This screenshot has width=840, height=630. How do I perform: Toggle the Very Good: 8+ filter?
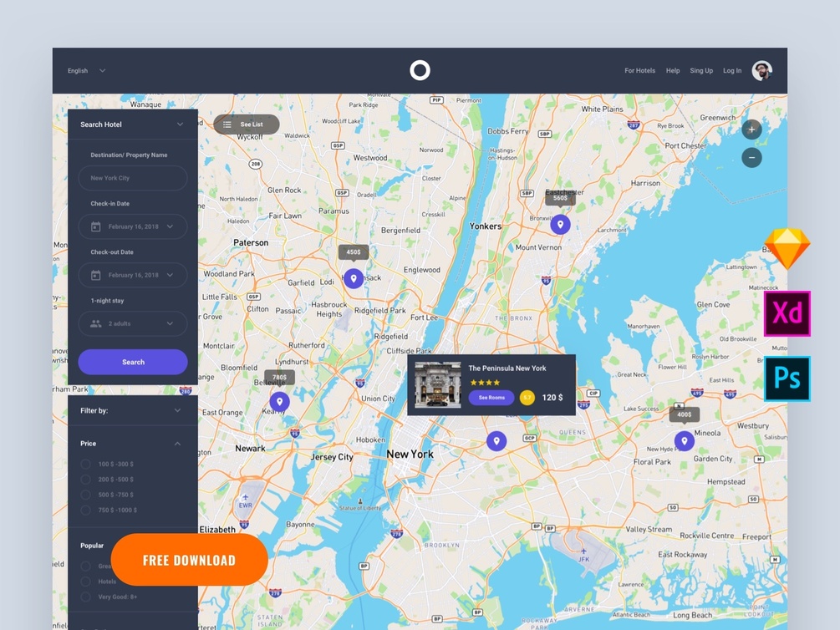click(85, 597)
